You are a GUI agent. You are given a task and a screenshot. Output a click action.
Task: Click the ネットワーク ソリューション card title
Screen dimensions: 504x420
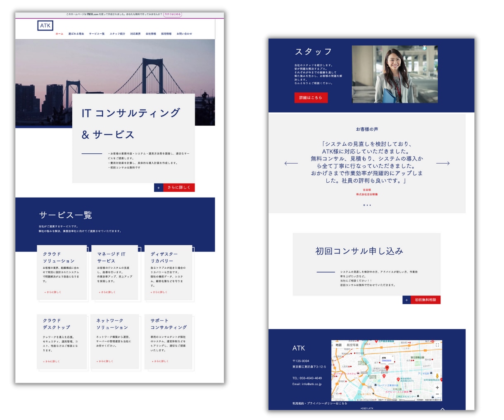click(x=112, y=324)
